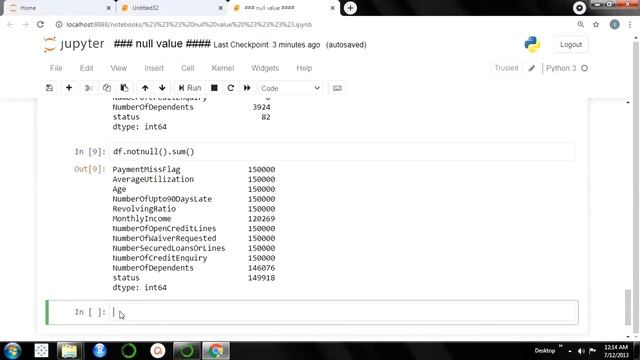640x360 pixels.
Task: Run the selected cell
Action: (x=190, y=88)
